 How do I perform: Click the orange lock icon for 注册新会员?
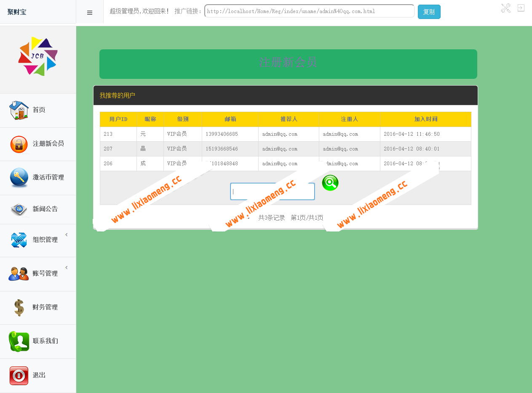19,145
